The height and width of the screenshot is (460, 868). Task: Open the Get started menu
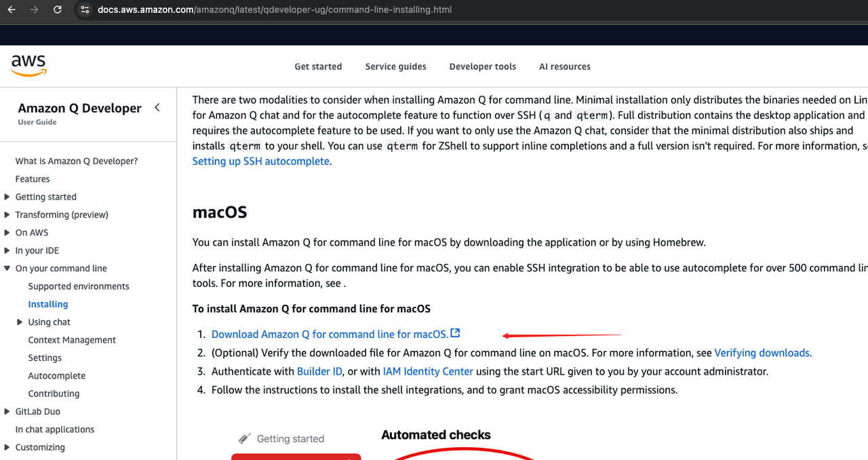[x=318, y=66]
